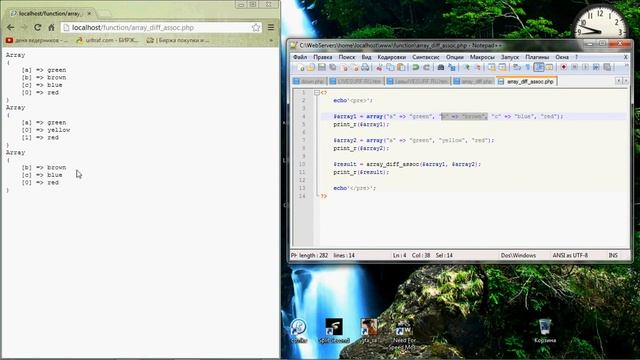Open the bookmarks overflow chevron in Chrome
The image size is (640, 360).
pyautogui.click(x=271, y=40)
